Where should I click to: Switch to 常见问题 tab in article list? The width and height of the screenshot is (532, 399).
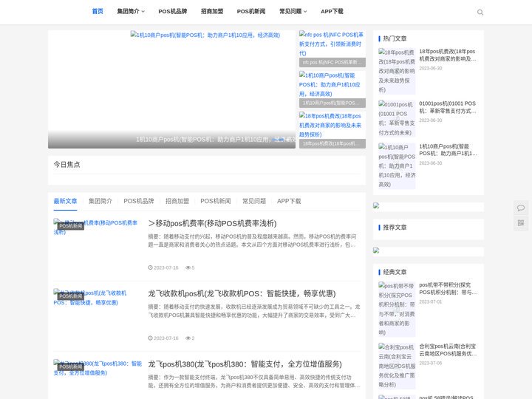click(254, 201)
